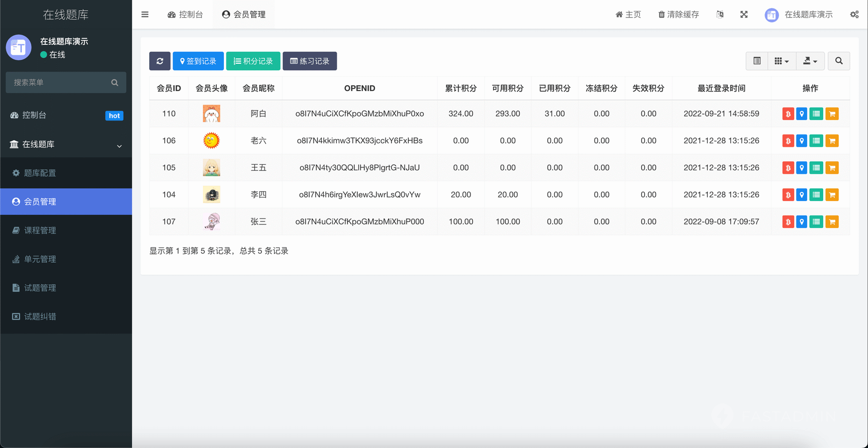Toggle fullscreen mode icon
Viewport: 868px width, 448px height.
(x=744, y=14)
